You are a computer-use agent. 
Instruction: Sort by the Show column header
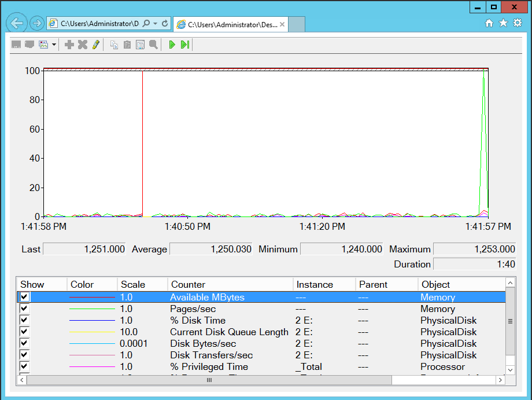(42, 284)
